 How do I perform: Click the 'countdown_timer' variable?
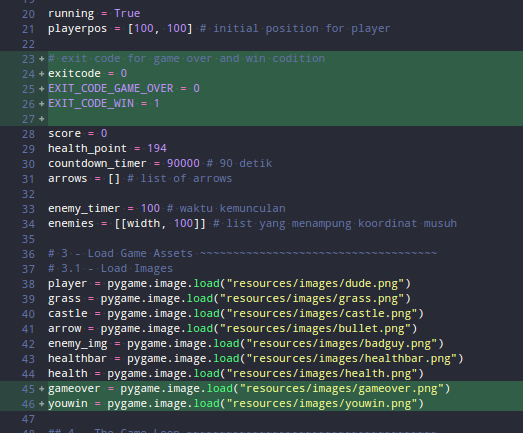coord(97,163)
